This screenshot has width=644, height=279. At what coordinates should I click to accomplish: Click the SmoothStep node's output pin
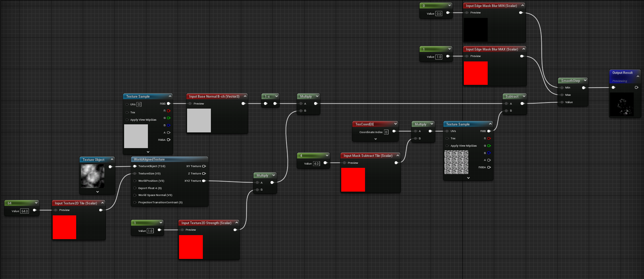coord(584,88)
